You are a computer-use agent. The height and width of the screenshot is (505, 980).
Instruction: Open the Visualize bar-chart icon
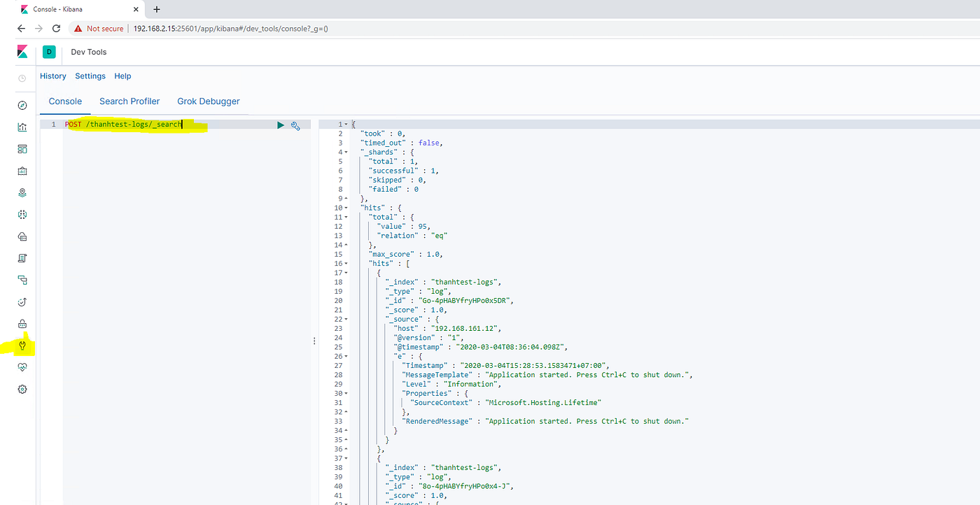pos(22,127)
